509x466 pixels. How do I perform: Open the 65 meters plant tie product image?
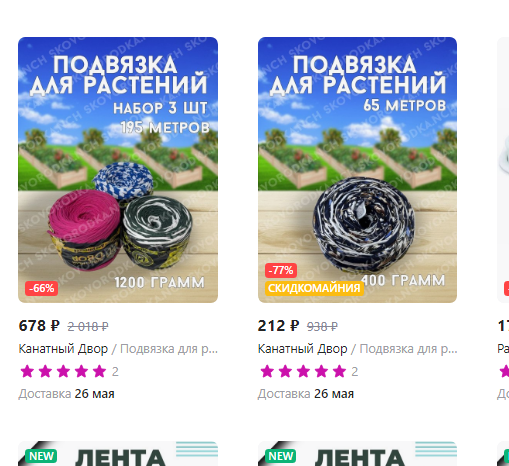[357, 170]
